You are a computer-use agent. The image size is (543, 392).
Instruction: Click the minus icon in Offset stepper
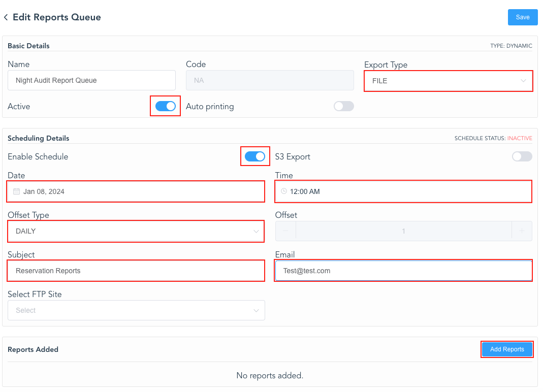tap(285, 231)
